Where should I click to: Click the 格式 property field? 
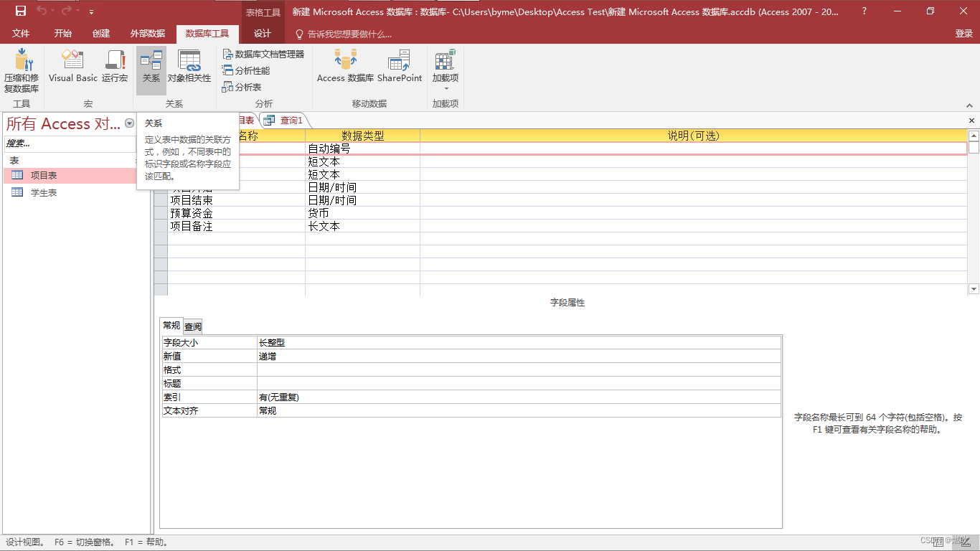click(519, 369)
